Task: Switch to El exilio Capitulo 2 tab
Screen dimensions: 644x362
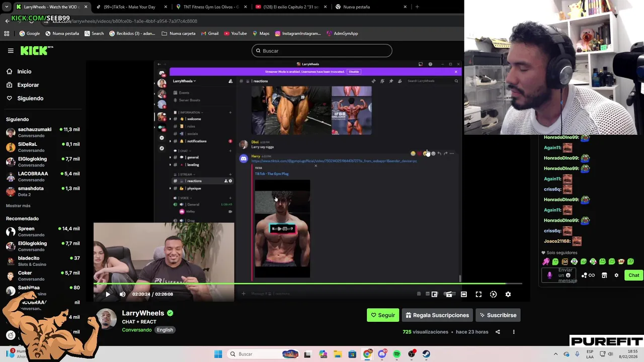Action: tap(291, 7)
